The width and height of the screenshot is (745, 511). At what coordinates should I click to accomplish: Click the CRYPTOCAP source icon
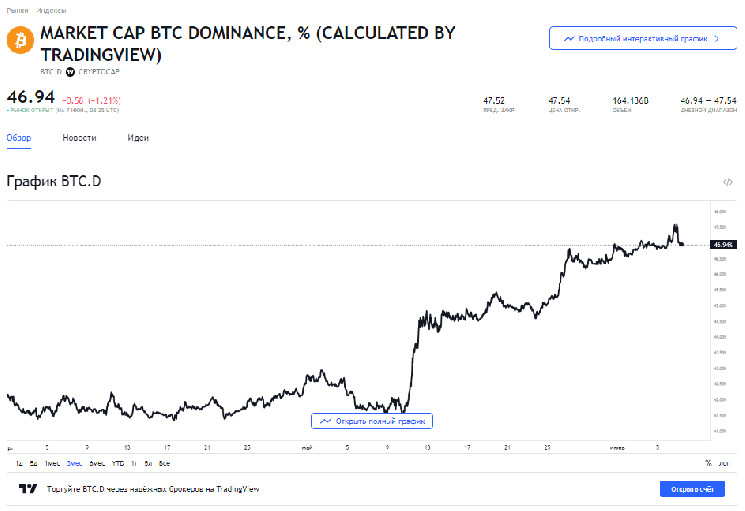[70, 72]
